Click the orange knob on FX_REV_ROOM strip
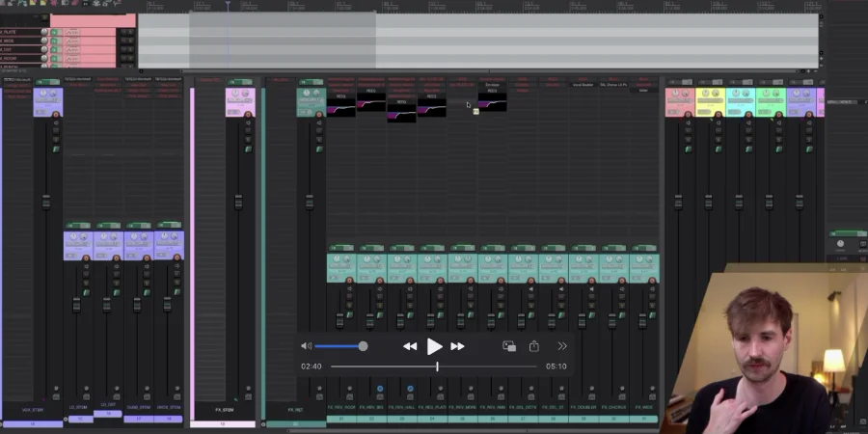Image resolution: width=868 pixels, height=434 pixels. tap(349, 281)
